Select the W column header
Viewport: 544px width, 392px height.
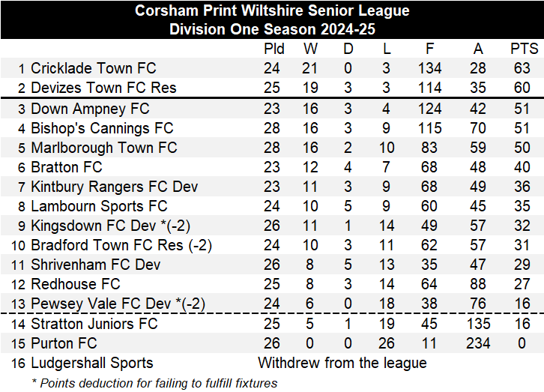coord(310,49)
